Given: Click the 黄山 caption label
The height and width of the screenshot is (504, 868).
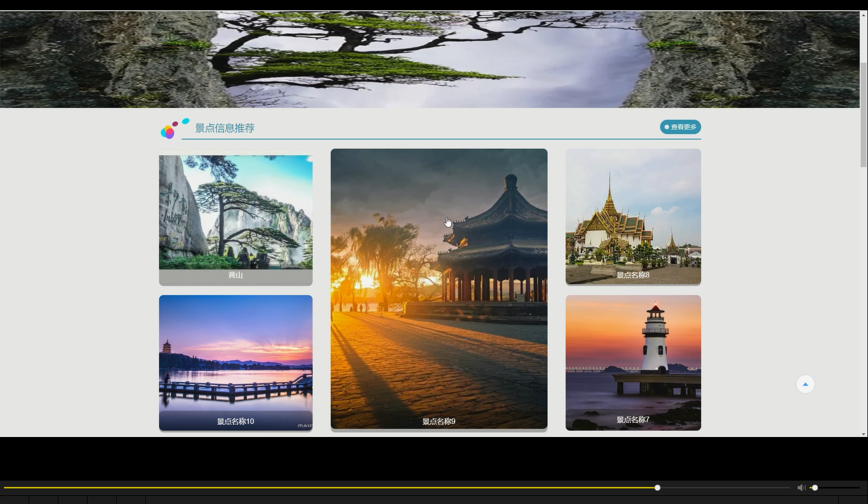Looking at the screenshot, I should point(236,275).
